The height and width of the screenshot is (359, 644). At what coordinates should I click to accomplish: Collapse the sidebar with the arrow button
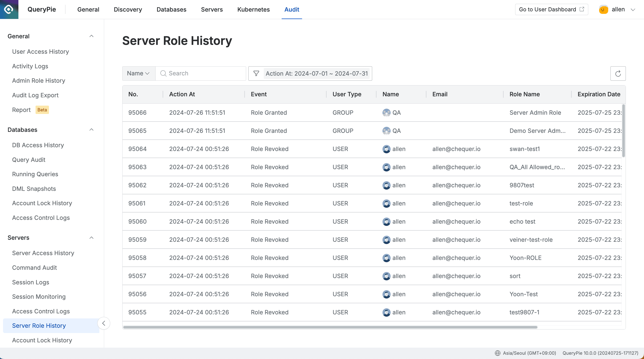coord(104,323)
